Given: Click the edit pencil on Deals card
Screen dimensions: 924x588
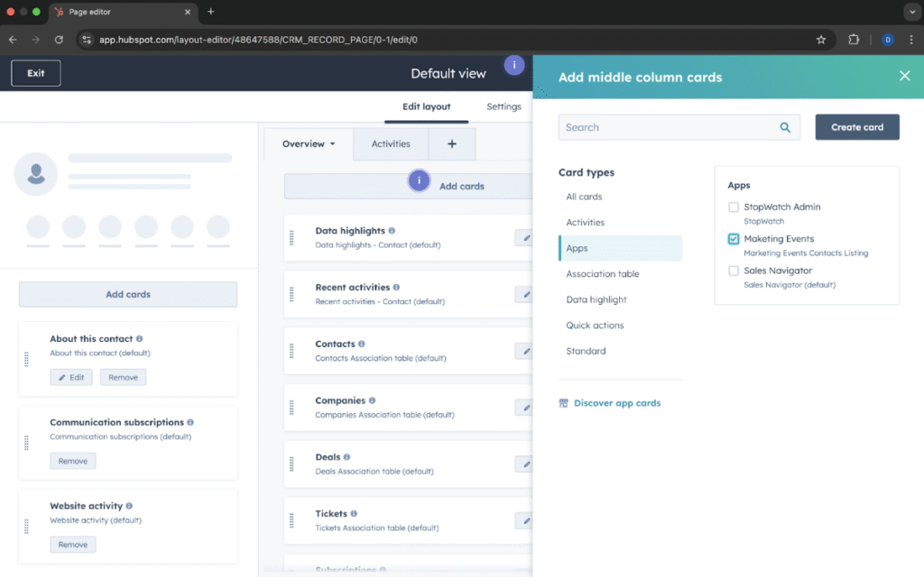Looking at the screenshot, I should point(524,464).
